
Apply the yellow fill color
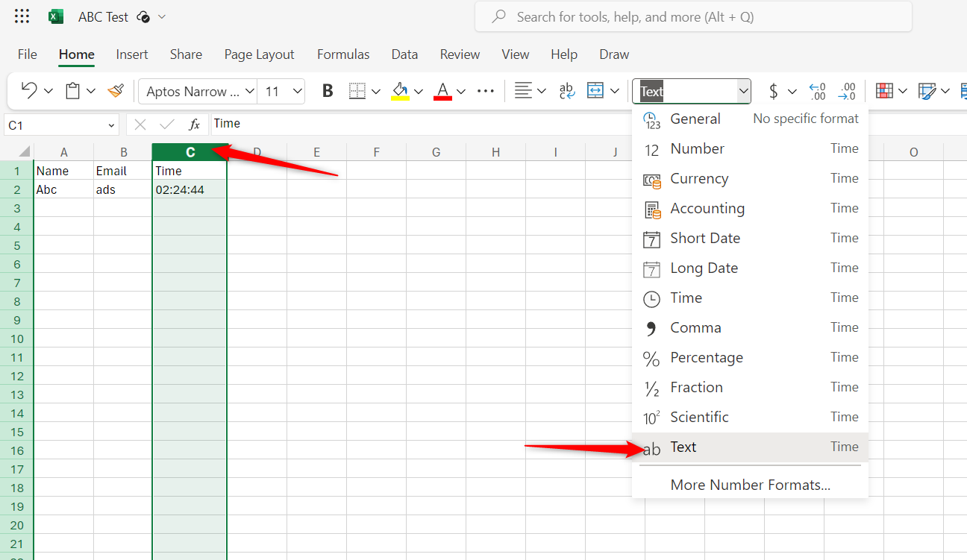coord(401,91)
